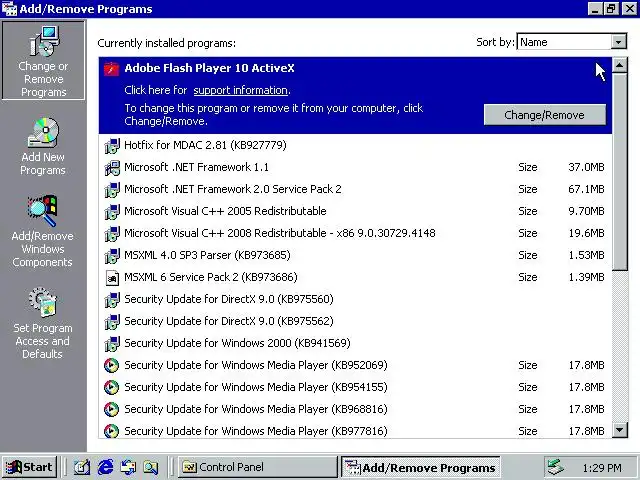Click the 1:29 PM taskbar clock
640x480 pixels.
pyautogui.click(x=602, y=468)
